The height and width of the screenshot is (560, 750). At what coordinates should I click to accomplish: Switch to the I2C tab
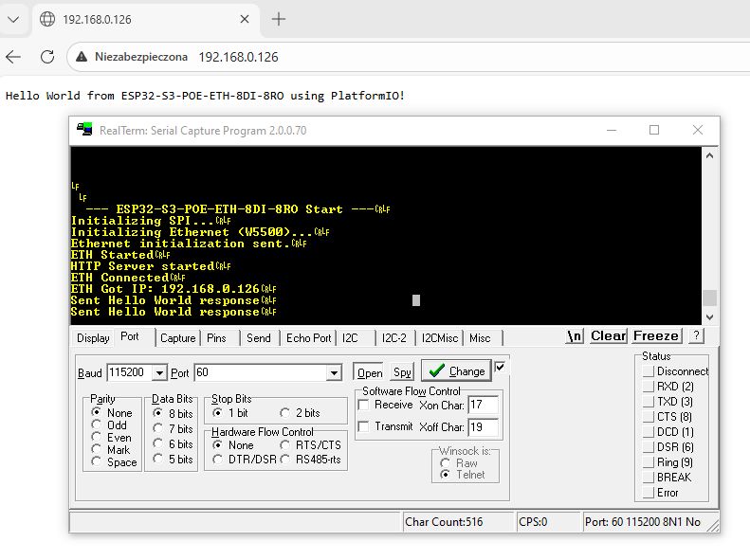350,338
